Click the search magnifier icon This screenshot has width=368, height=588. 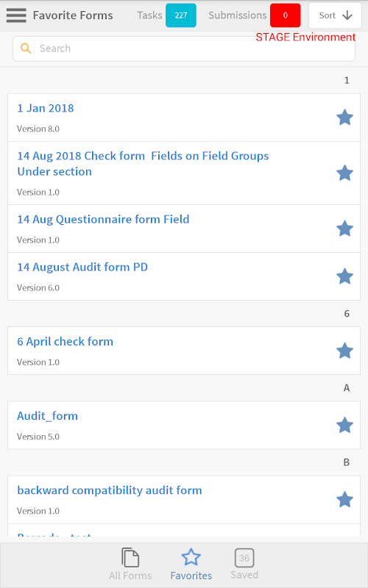tap(26, 49)
